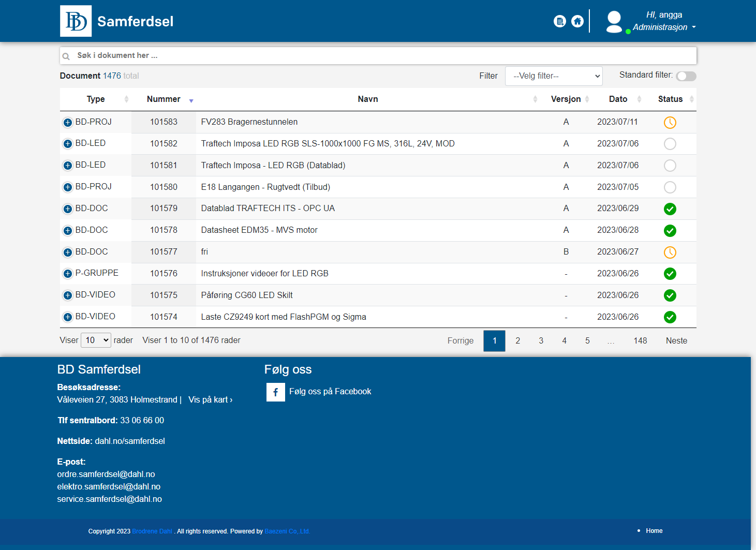Click the Facebook icon in footer

[275, 392]
